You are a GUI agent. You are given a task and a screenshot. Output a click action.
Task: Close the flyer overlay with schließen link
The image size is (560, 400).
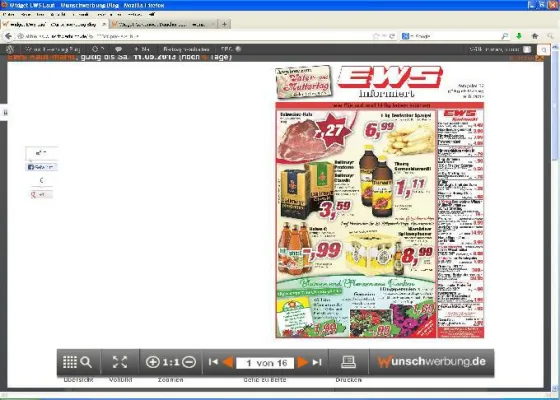526,58
